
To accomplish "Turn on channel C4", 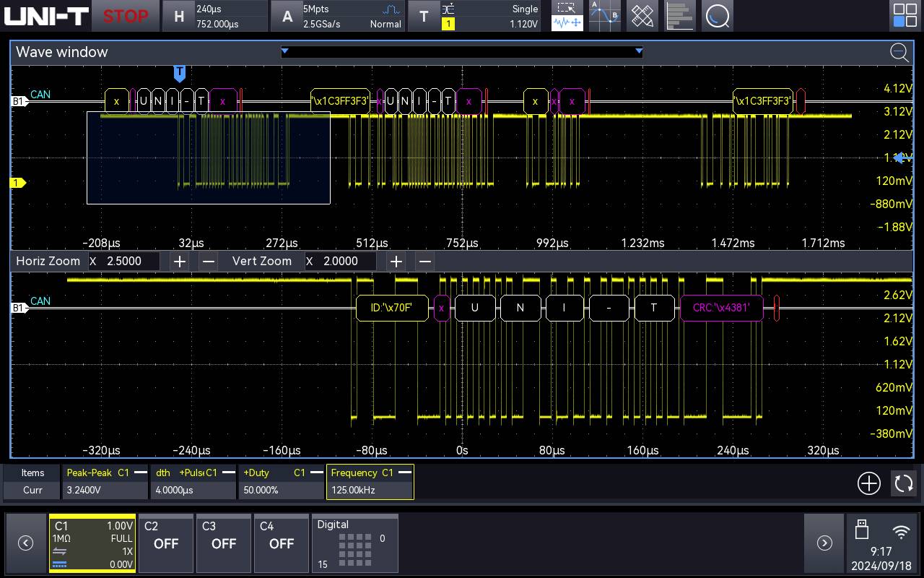I will tap(281, 543).
